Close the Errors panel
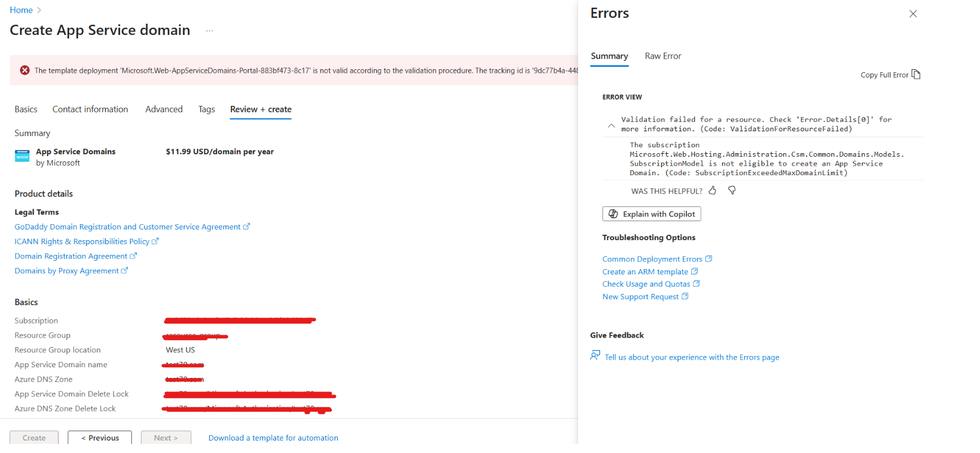Image resolution: width=980 pixels, height=453 pixels. [913, 14]
